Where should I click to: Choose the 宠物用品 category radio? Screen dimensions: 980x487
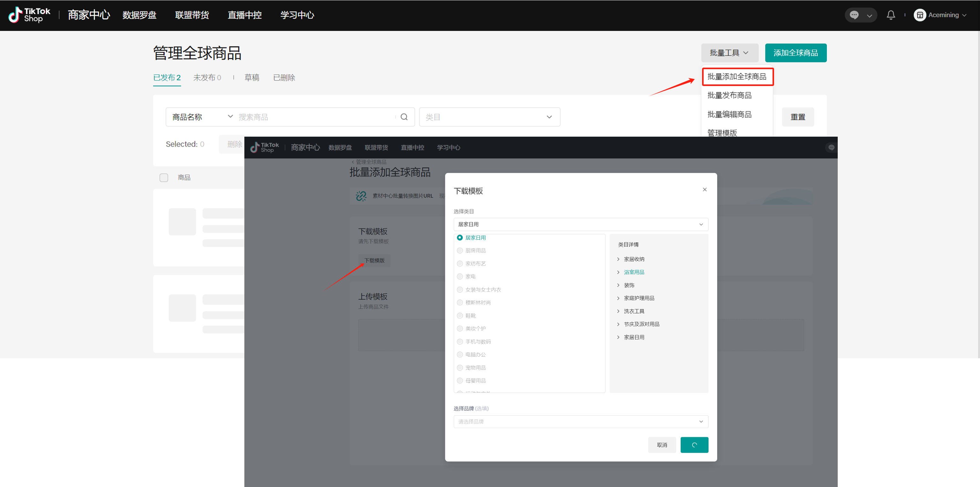pyautogui.click(x=460, y=367)
